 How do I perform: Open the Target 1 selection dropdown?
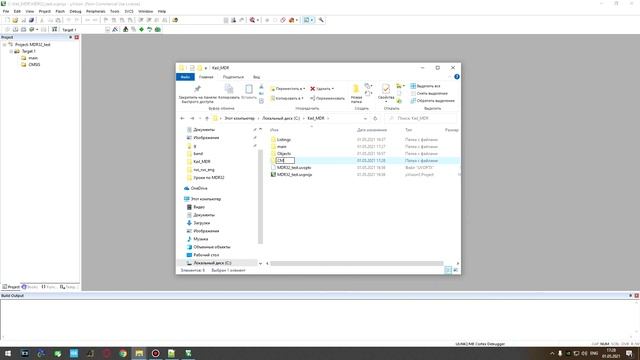click(x=107, y=29)
